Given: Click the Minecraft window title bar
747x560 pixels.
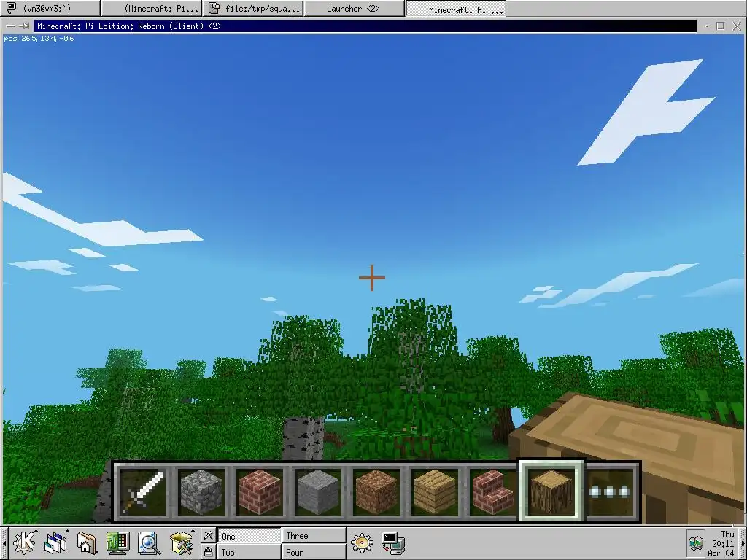Looking at the screenshot, I should tap(365, 26).
